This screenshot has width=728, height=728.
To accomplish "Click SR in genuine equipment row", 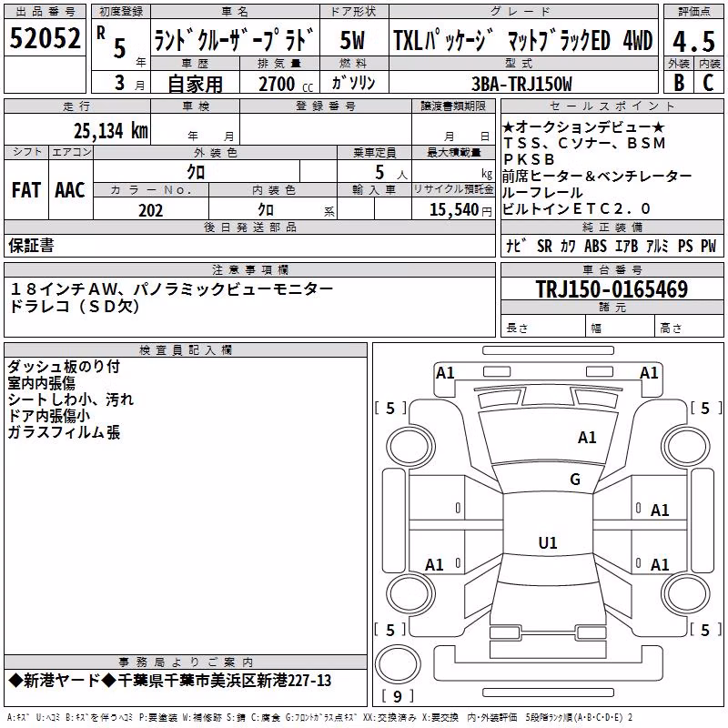I will click(544, 246).
